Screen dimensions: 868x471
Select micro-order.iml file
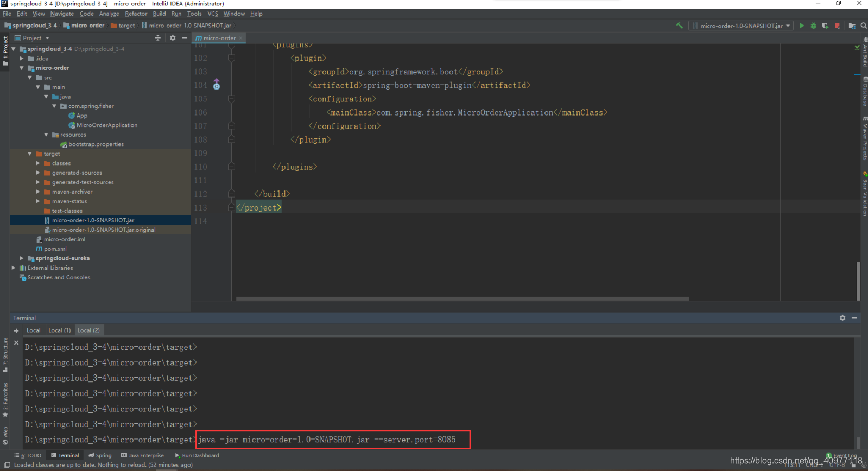[x=60, y=239]
